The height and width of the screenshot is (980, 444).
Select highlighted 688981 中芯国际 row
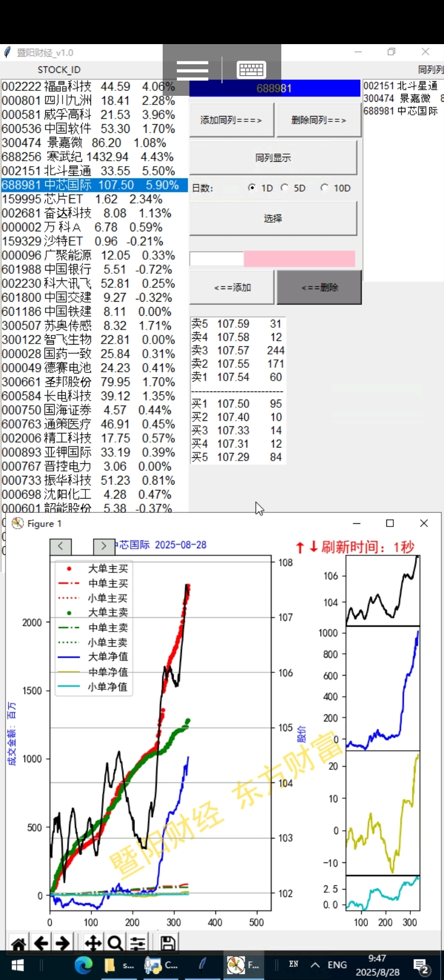[94, 185]
